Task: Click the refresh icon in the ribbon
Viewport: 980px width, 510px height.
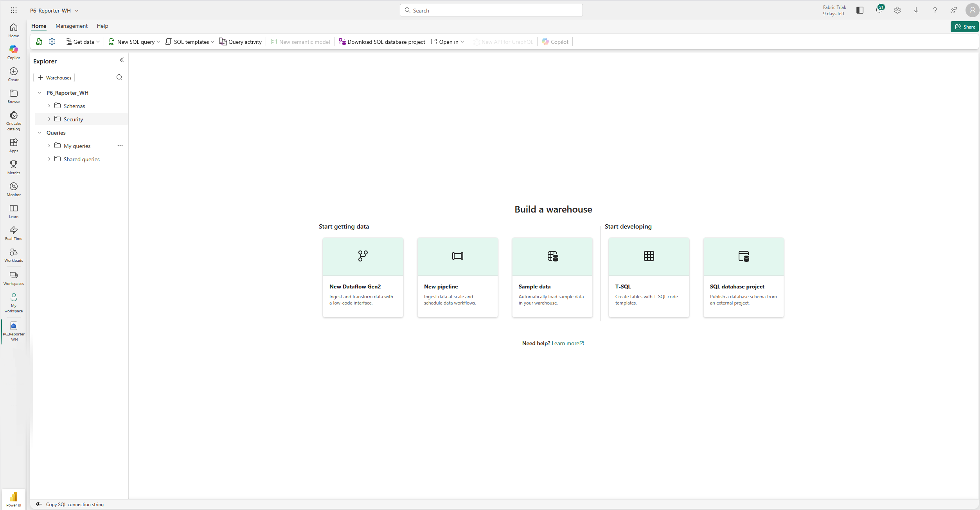Action: pyautogui.click(x=39, y=41)
